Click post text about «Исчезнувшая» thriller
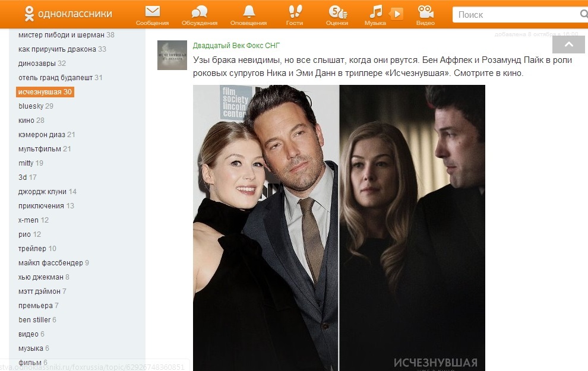 tap(382, 66)
